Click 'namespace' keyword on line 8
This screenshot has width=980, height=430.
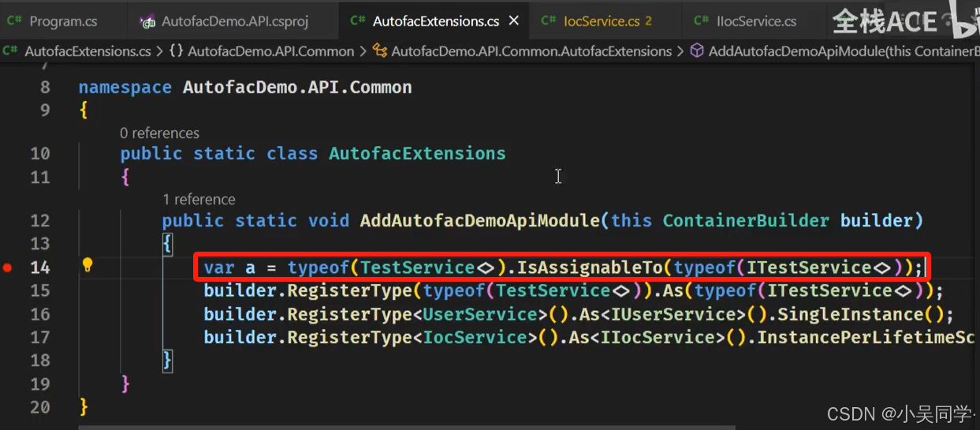click(x=125, y=87)
